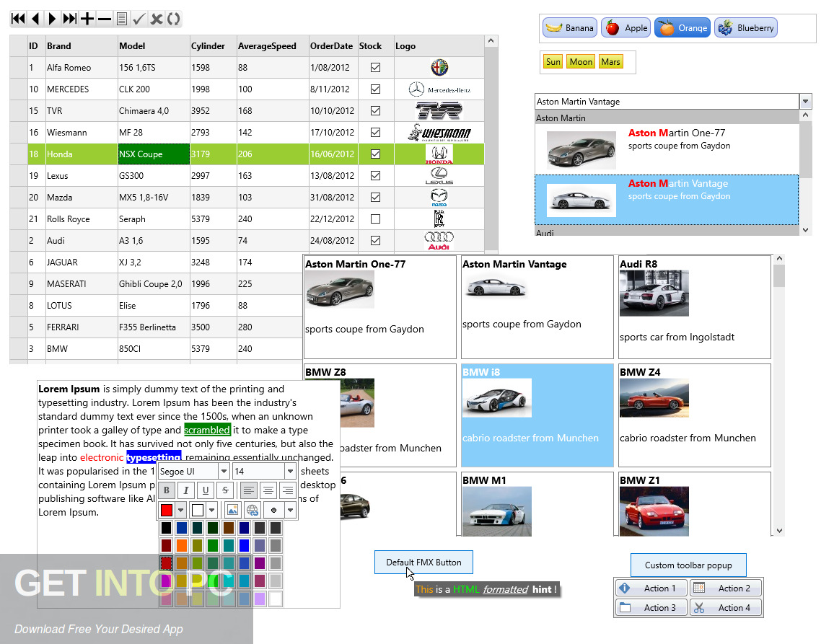Jump to first record in navigator
The width and height of the screenshot is (834, 644).
click(x=18, y=19)
